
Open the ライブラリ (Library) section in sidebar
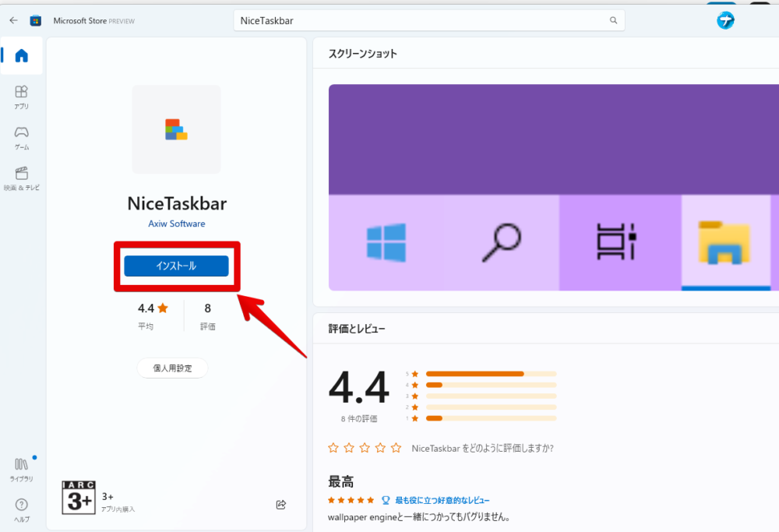coord(21,466)
